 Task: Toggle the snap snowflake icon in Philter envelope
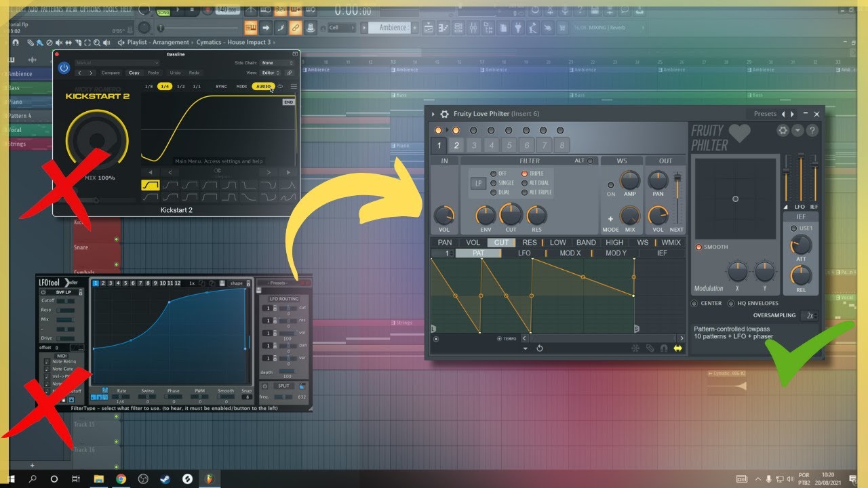tap(635, 348)
